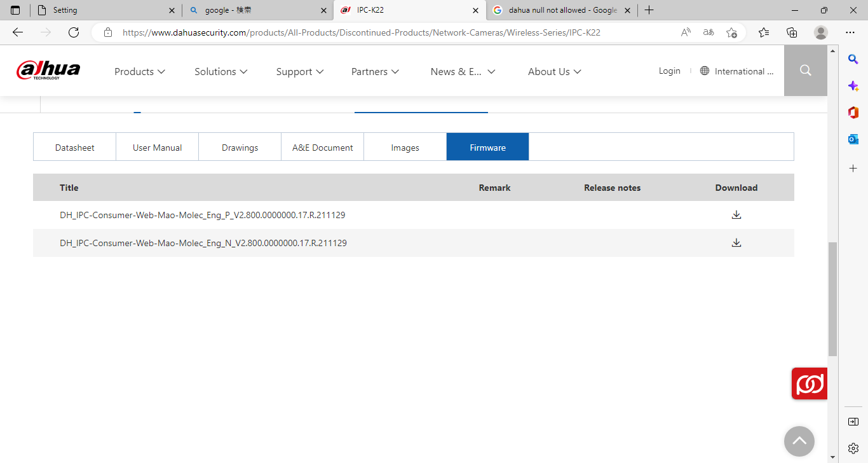Image resolution: width=868 pixels, height=463 pixels.
Task: Click the Download column header
Action: coord(736,188)
